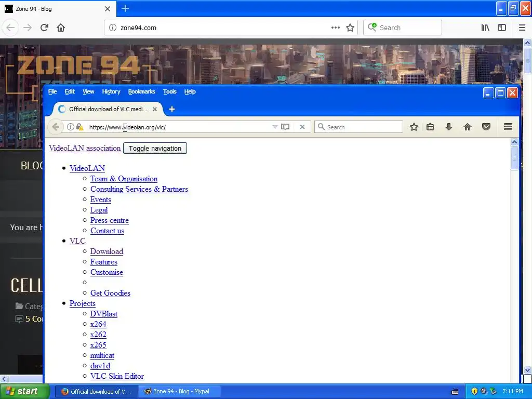Select Zone 94 - Blog tab
The image size is (532, 399).
58,9
